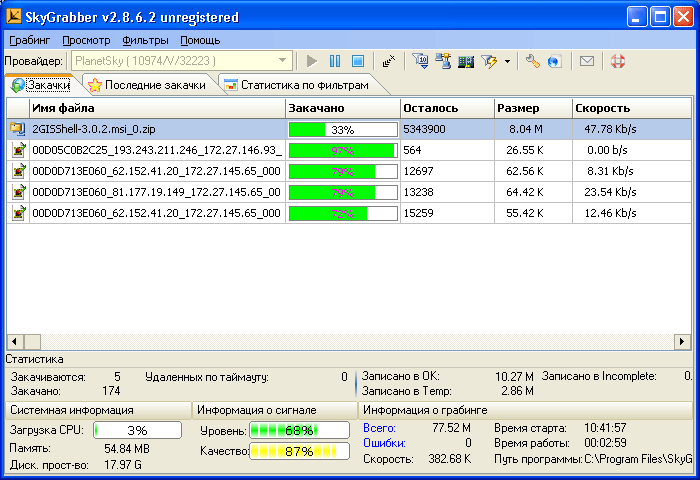Viewport: 700px width, 480px height.
Task: Click the SkyGrabber title bar application icon
Action: tap(14, 17)
